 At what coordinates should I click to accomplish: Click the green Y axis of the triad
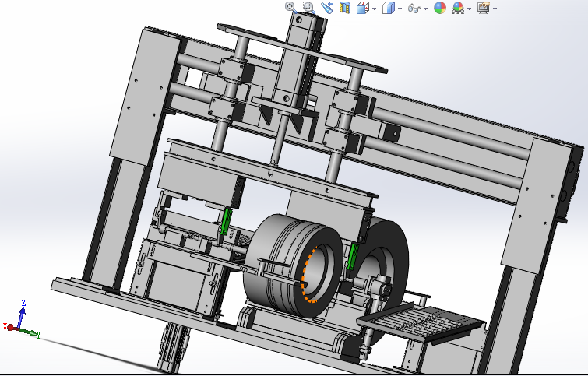pos(28,332)
